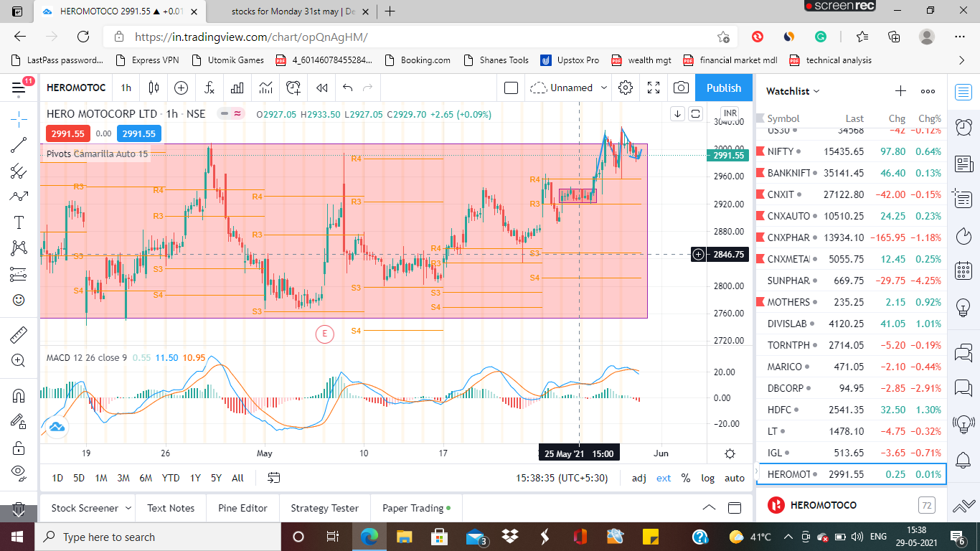The image size is (980, 551).
Task: Choose the YTD time range
Action: pyautogui.click(x=171, y=478)
